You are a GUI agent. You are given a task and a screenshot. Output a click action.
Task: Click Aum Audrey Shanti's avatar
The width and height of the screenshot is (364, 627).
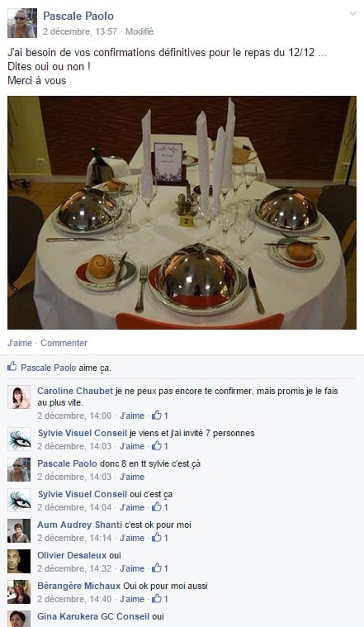click(19, 530)
